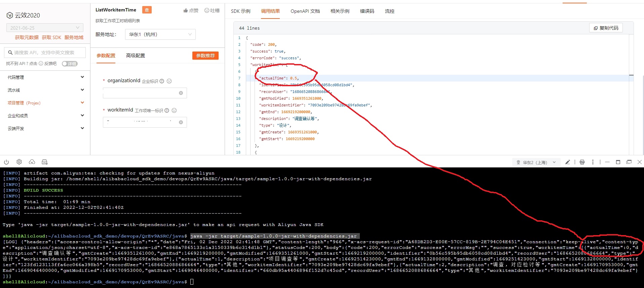Focus the API search input field
The image size is (644, 288).
tap(45, 53)
